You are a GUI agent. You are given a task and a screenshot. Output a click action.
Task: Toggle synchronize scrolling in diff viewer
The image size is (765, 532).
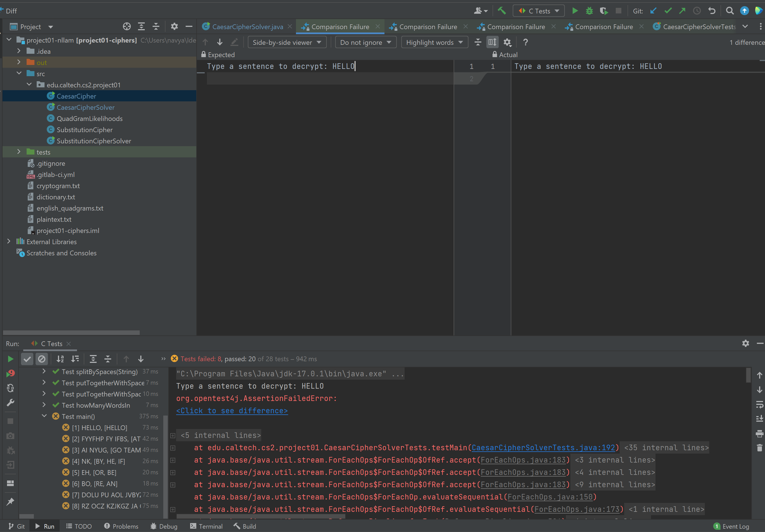coord(492,42)
